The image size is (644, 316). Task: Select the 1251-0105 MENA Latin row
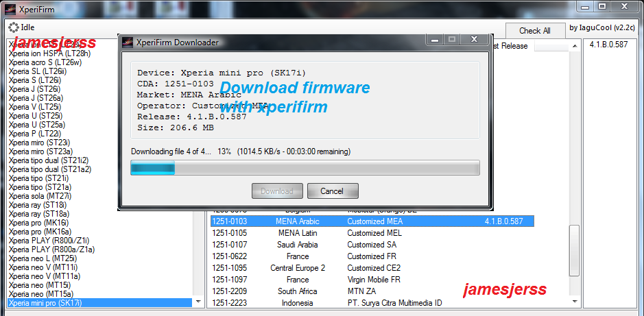(372, 233)
